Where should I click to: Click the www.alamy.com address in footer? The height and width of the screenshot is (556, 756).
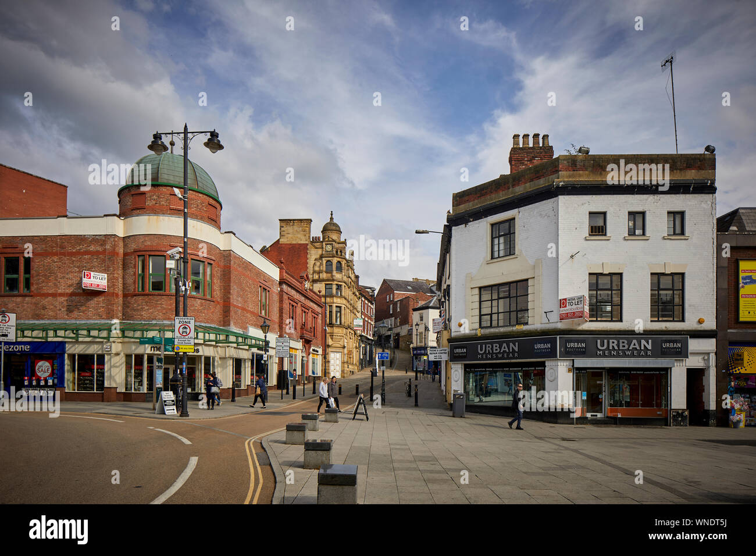(689, 536)
